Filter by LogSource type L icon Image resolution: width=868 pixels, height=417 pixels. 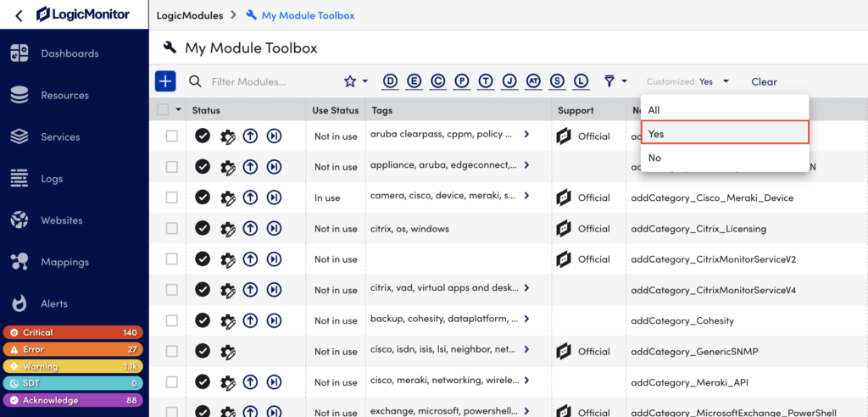(x=581, y=81)
